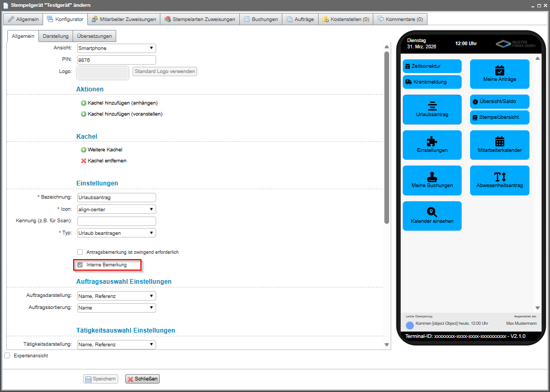Image resolution: width=550 pixels, height=392 pixels.
Task: Tap the Meine Buchungen stamp tile
Action: point(432,180)
